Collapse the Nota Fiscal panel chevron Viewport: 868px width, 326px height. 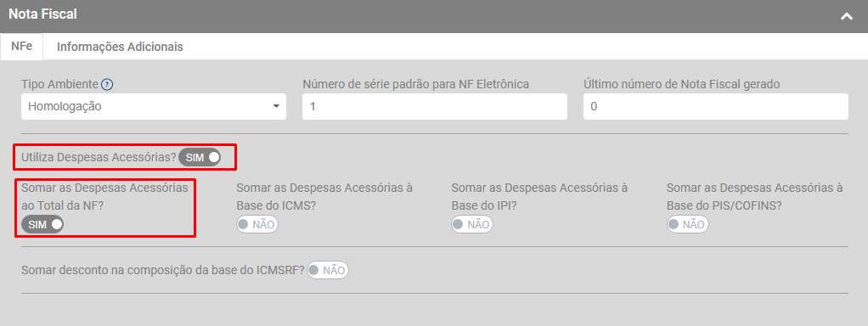tap(847, 16)
